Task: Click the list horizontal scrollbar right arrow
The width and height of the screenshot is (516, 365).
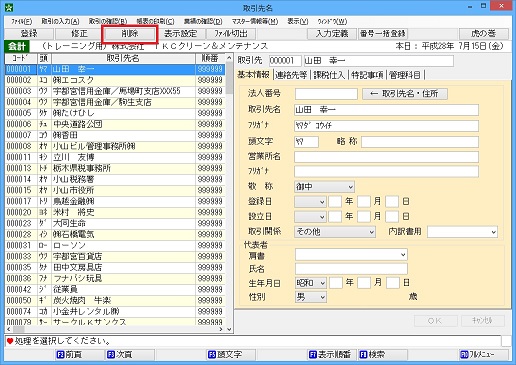Action: [x=221, y=329]
